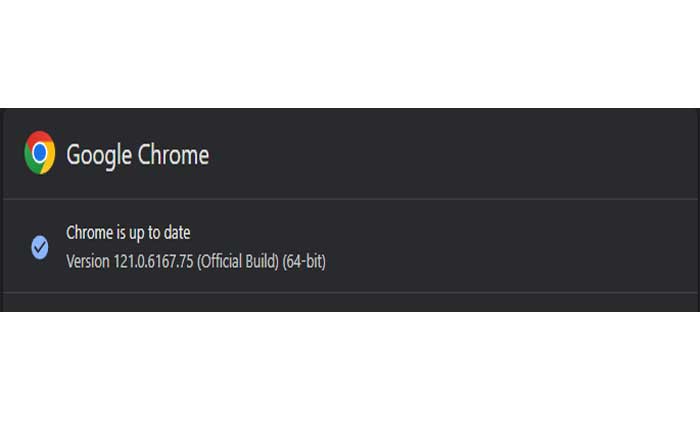Screen dimensions: 700x430
Task: Click the dark strip beneath the lower divider
Action: pos(350,303)
